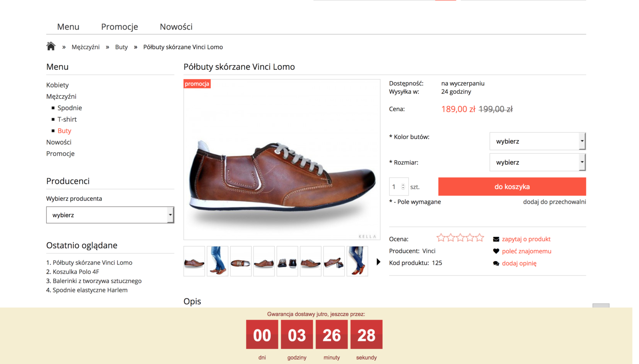Open the Promocje tab in the top navigation
The height and width of the screenshot is (364, 639).
coord(119,27)
